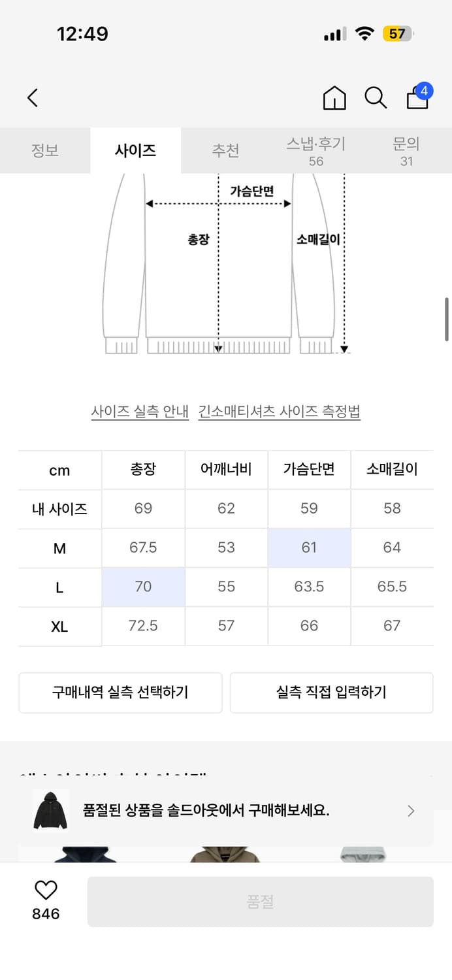Open the home screen via house icon
452x980 pixels.
click(x=334, y=98)
